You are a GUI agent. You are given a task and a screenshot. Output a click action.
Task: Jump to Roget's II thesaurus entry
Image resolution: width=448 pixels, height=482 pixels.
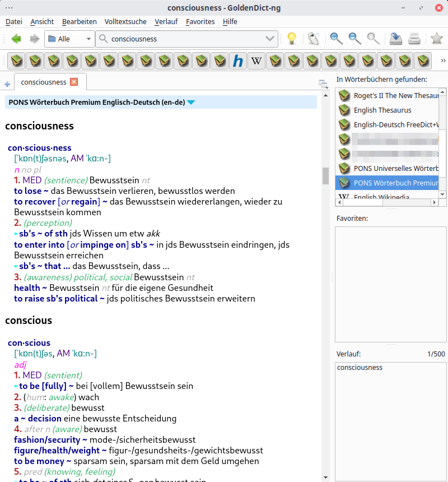pyautogui.click(x=387, y=96)
